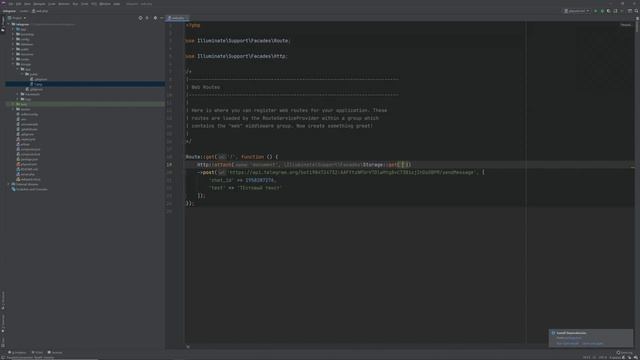The height and width of the screenshot is (360, 640).
Task: Click the green Run icon
Action: coord(596,11)
